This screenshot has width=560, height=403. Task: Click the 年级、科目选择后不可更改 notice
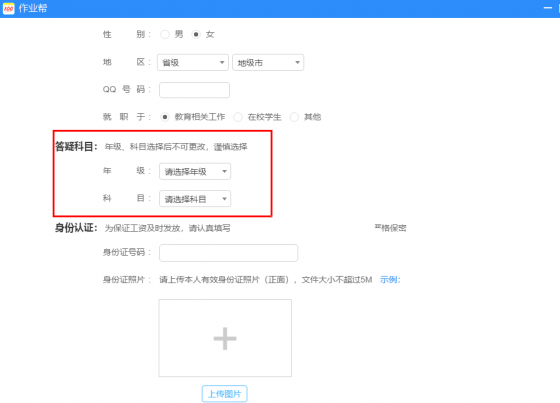coord(176,147)
